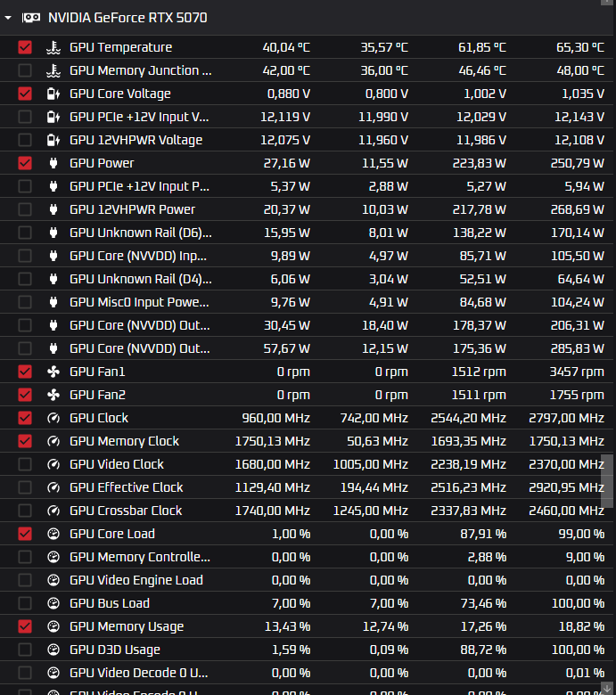Screen dimensions: 616x695
Task: Select the 88,72 % GPU D3D Usage value
Action: click(x=483, y=650)
